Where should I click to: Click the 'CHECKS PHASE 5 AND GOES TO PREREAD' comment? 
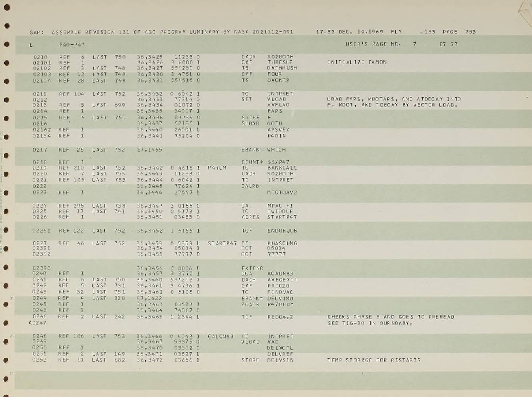[x=391, y=317]
